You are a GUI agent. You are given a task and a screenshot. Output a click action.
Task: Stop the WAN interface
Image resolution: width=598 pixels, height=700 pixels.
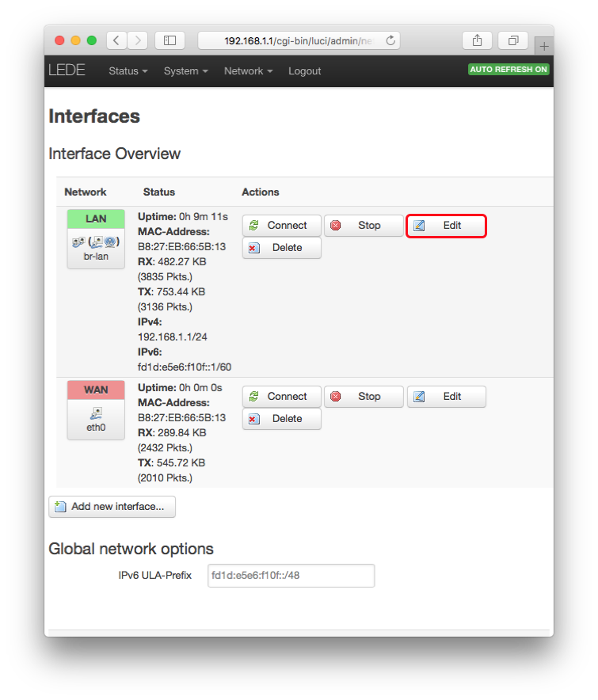[x=364, y=397]
